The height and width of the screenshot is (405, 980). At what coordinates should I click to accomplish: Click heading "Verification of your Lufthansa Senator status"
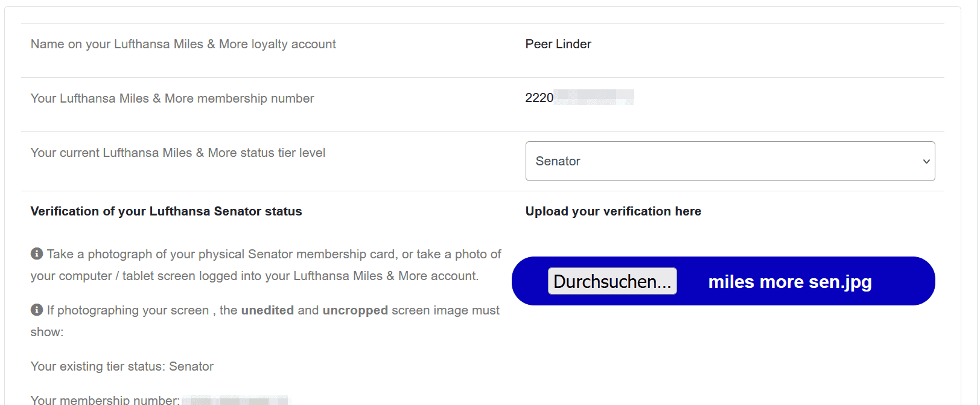click(166, 211)
